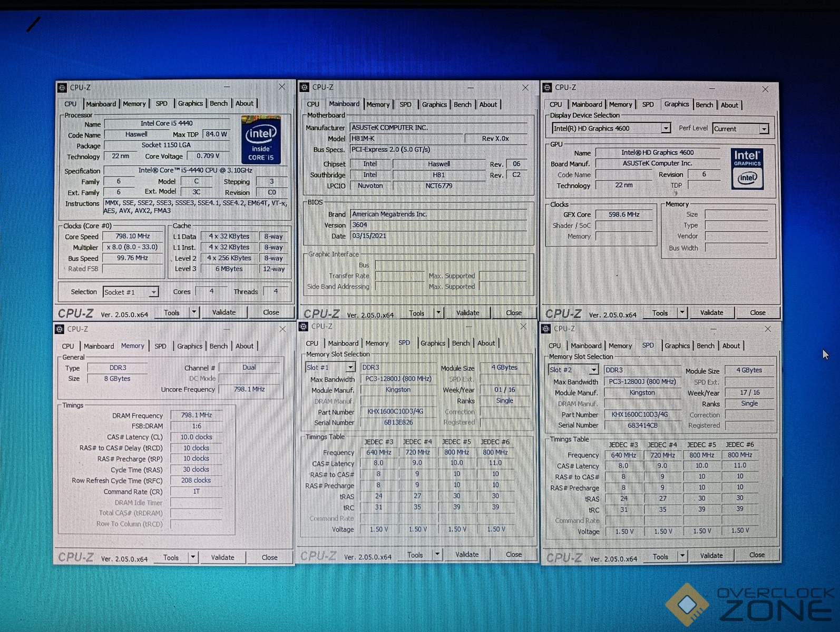Switch to Mainboard tab in the CPU window
840x632 pixels.
pos(101,104)
